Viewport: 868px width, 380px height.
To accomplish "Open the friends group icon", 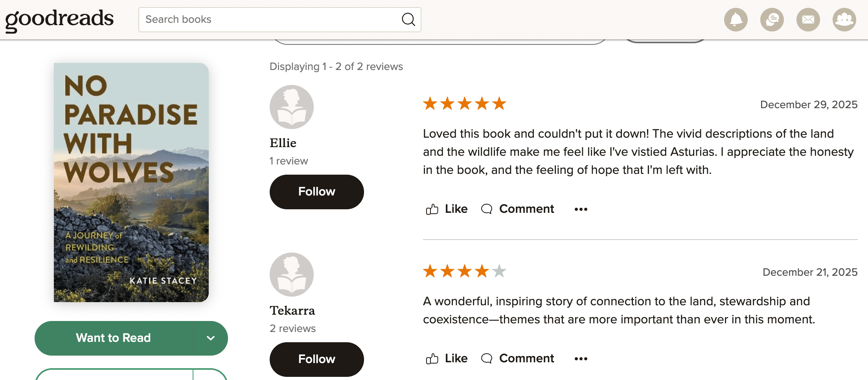I will click(x=844, y=20).
